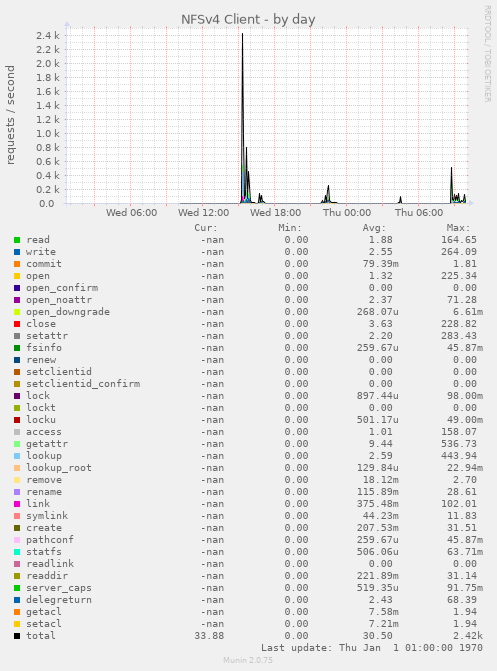Select the 'open_confirm' legend label
The height and width of the screenshot is (671, 497).
coord(62,288)
